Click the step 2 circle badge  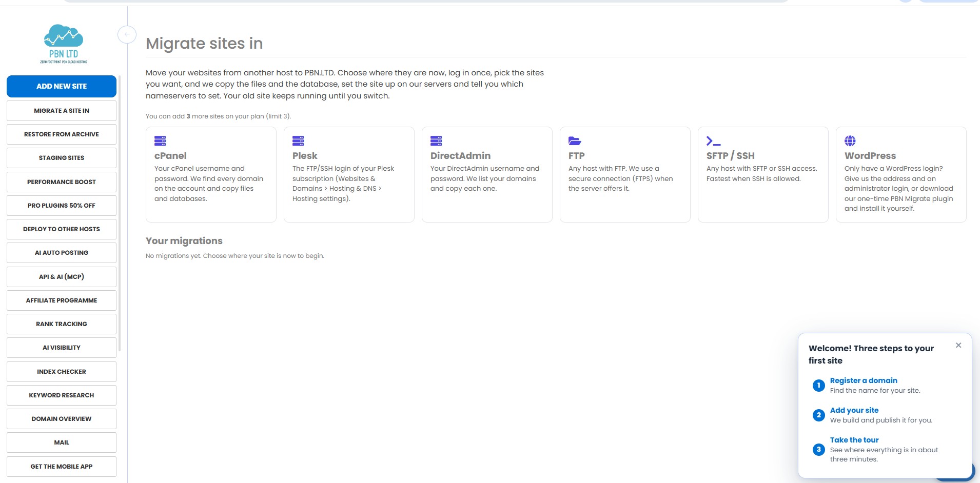(x=819, y=415)
